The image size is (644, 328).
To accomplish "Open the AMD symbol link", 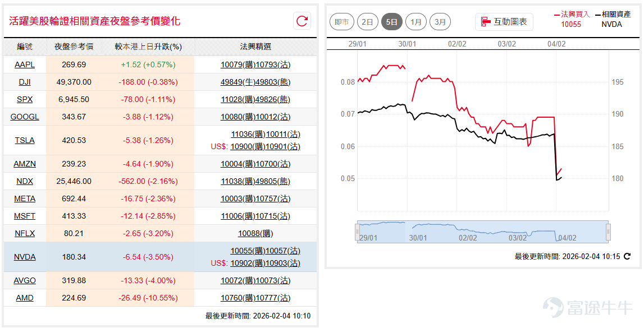I will coord(25,298).
